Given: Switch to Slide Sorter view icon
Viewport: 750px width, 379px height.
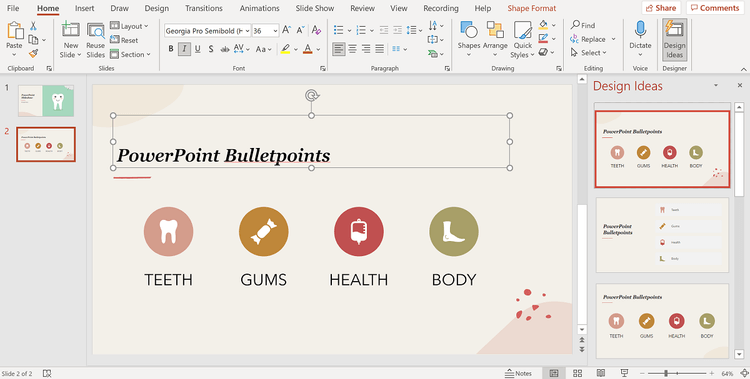Looking at the screenshot, I should click(x=577, y=373).
